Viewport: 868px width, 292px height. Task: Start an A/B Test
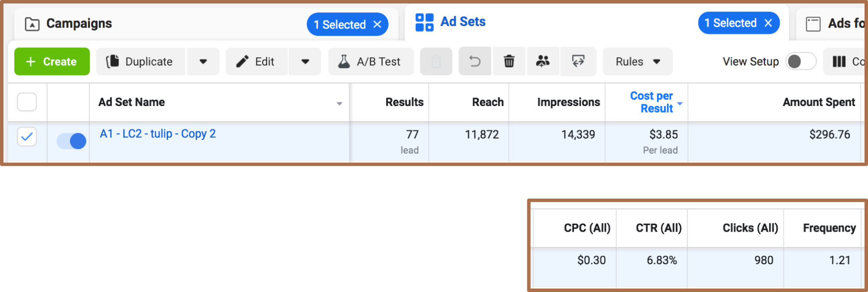371,62
